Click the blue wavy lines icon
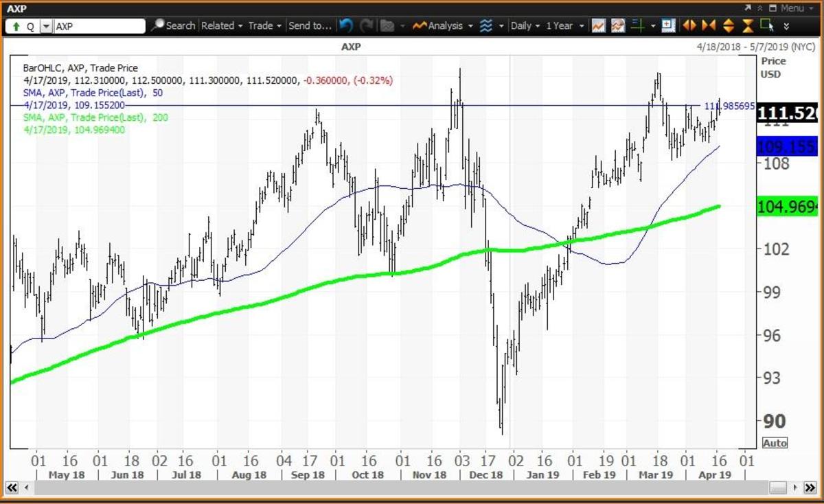This screenshot has height=504, width=824. click(486, 25)
